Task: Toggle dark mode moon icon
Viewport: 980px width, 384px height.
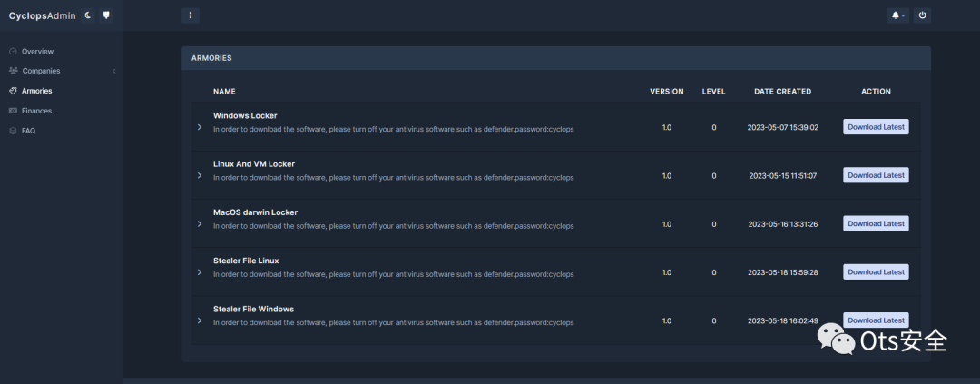Action: point(87,15)
